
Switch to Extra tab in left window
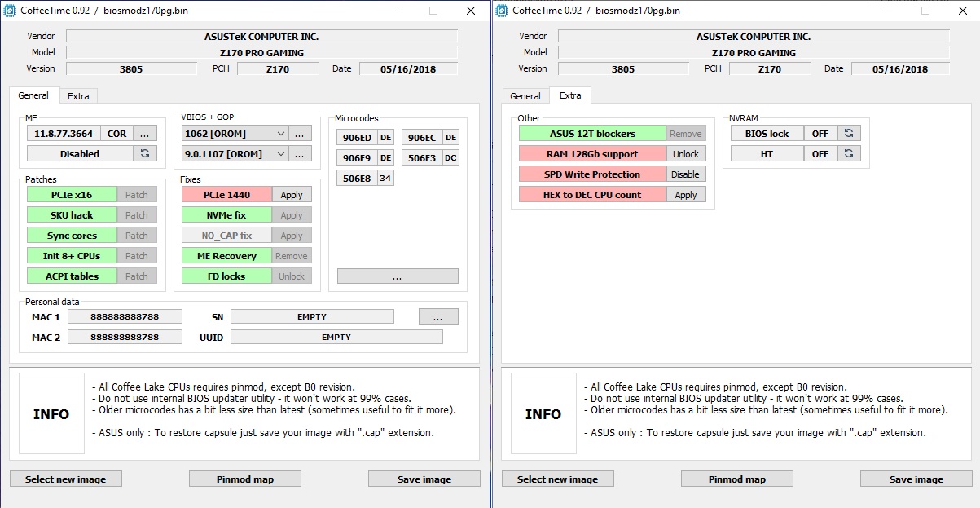pos(78,96)
